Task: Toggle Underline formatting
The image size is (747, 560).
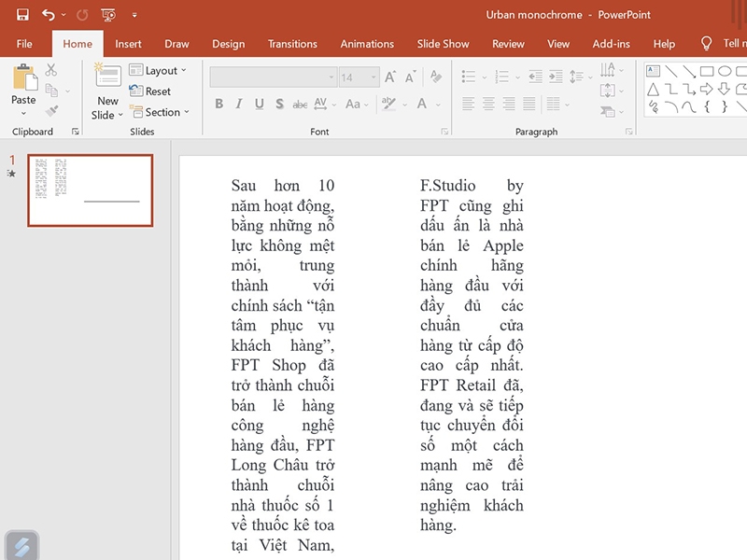Action: 260,104
